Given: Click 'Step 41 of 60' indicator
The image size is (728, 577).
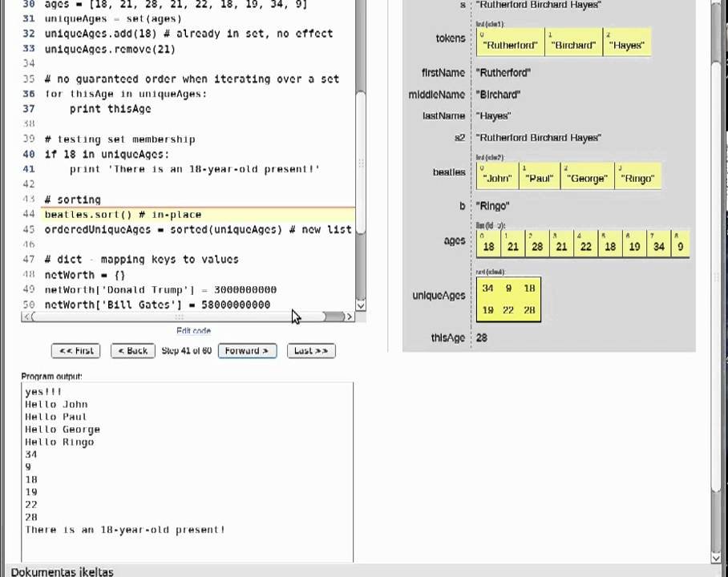Looking at the screenshot, I should point(186,351).
